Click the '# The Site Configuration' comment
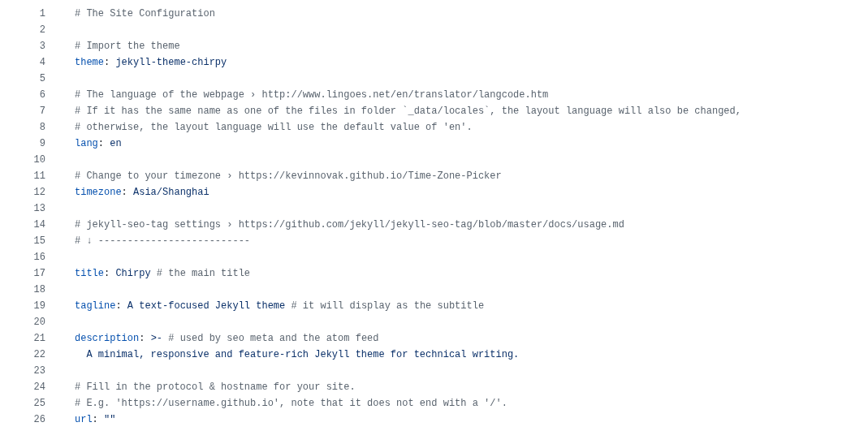 [x=145, y=14]
